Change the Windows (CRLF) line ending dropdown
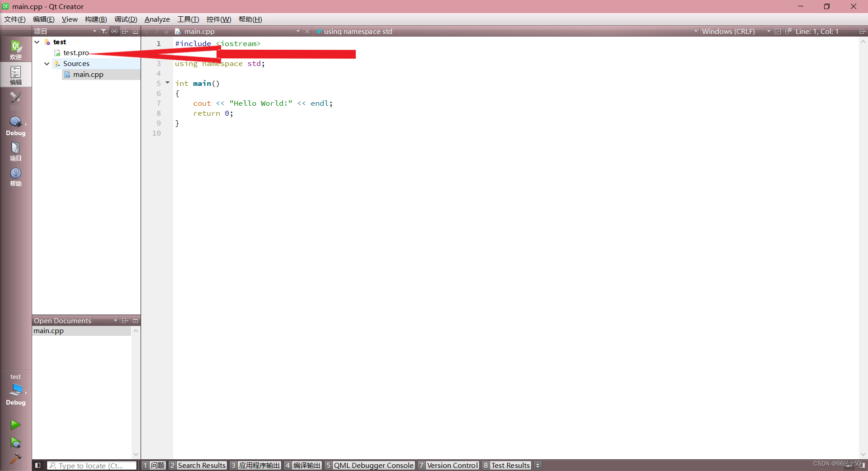Screen dimensions: 868x471 coord(736,31)
